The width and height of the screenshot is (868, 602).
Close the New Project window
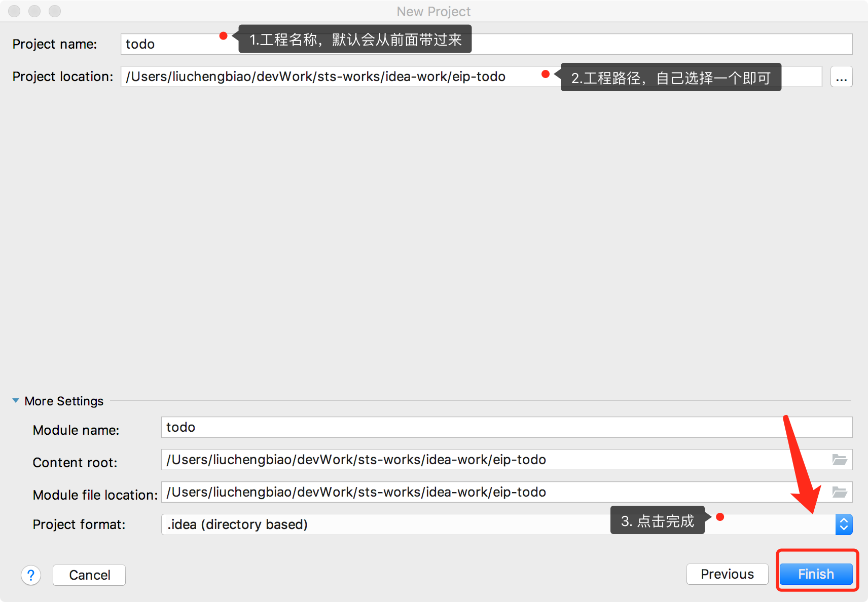[x=14, y=11]
